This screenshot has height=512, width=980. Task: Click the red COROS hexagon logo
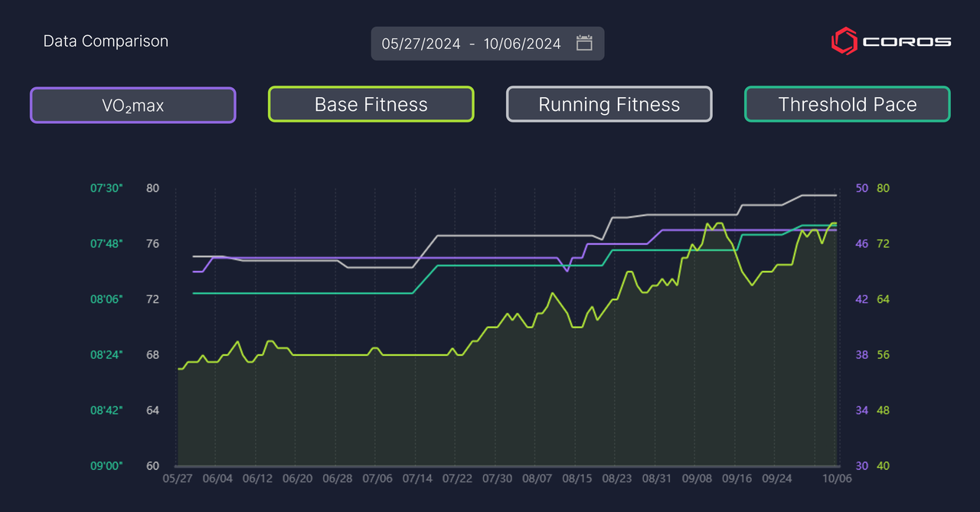[x=843, y=41]
